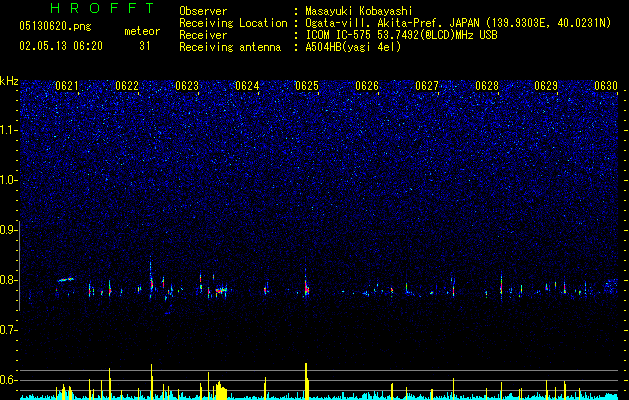The width and height of the screenshot is (629, 400).
Task: Click the 0626 time marker
Action: (367, 86)
